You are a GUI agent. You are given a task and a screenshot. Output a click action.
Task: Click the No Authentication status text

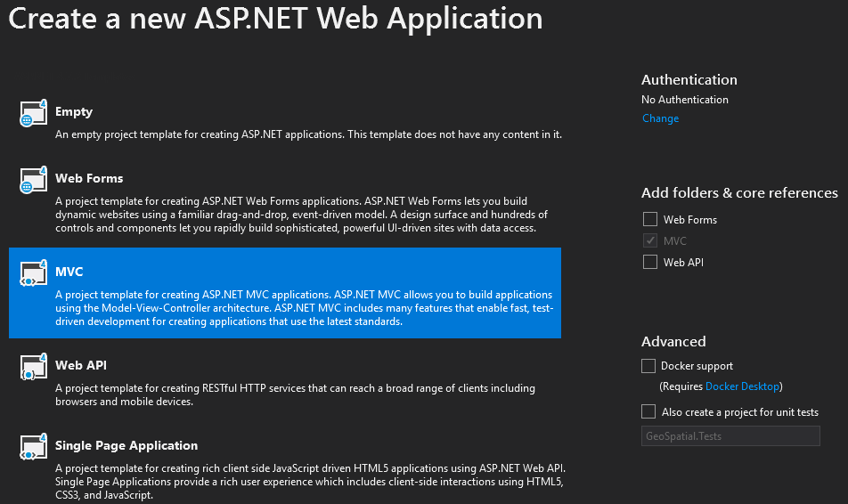[685, 100]
